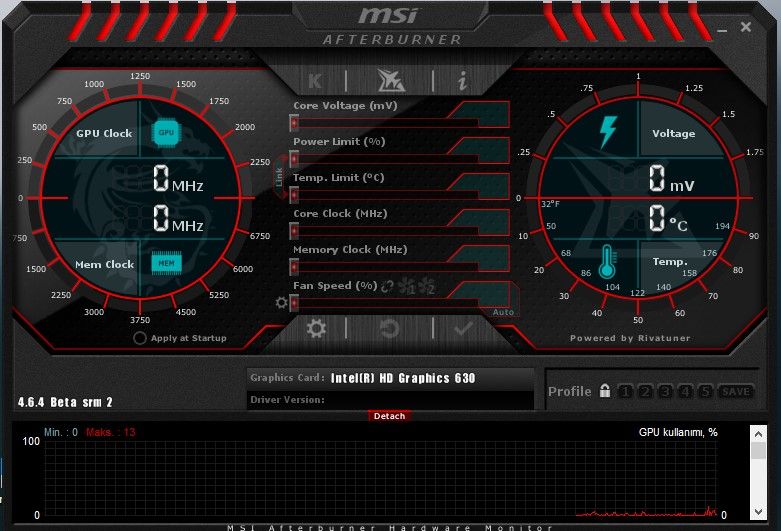Select fan 1 icon

(x=406, y=286)
